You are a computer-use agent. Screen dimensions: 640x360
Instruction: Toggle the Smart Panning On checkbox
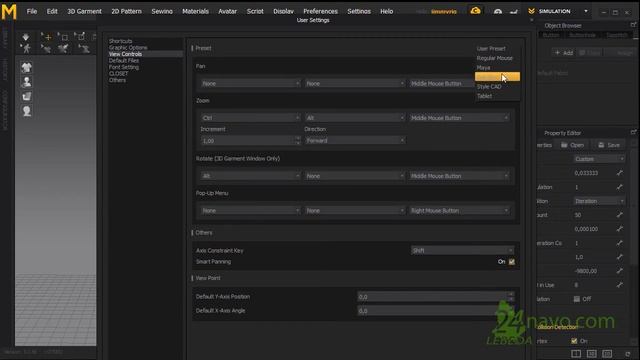(x=511, y=262)
